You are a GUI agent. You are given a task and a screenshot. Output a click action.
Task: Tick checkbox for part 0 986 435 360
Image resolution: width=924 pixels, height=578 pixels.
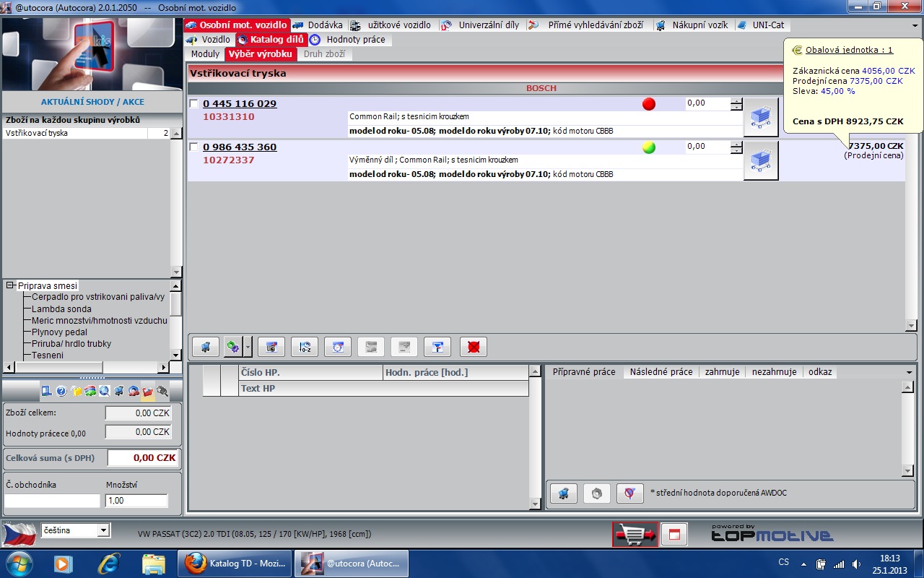[x=193, y=147]
